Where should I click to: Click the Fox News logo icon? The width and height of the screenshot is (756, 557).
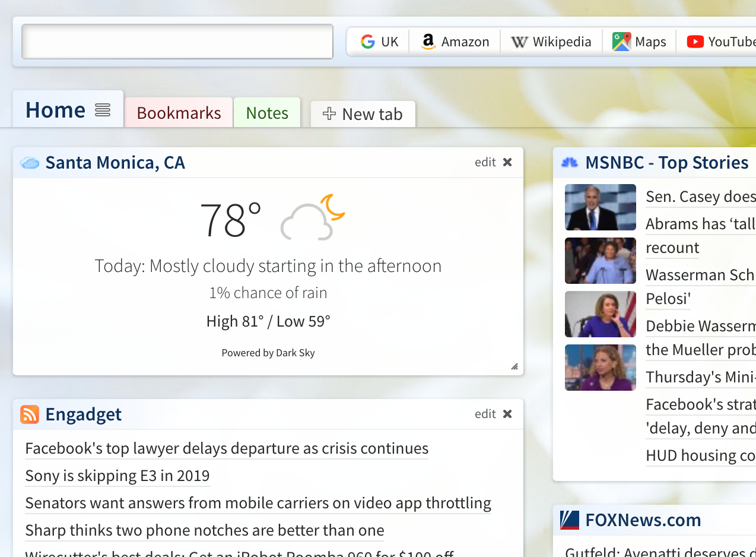(x=570, y=520)
